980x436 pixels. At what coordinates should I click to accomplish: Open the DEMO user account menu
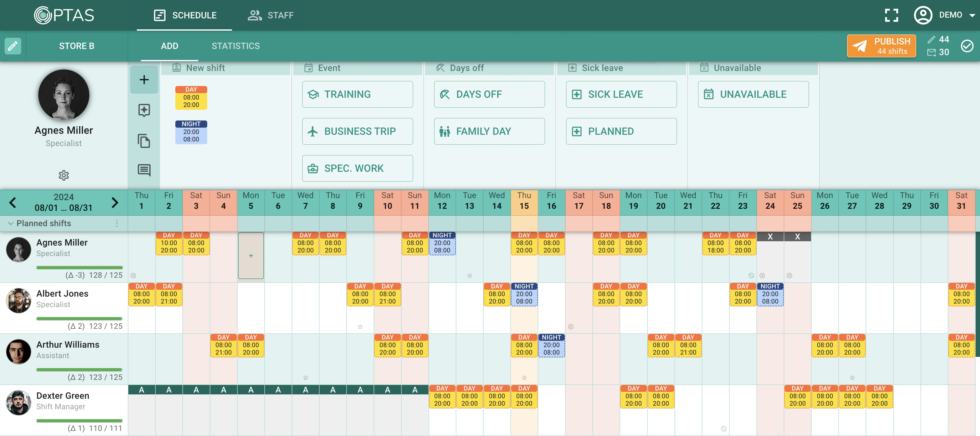945,15
